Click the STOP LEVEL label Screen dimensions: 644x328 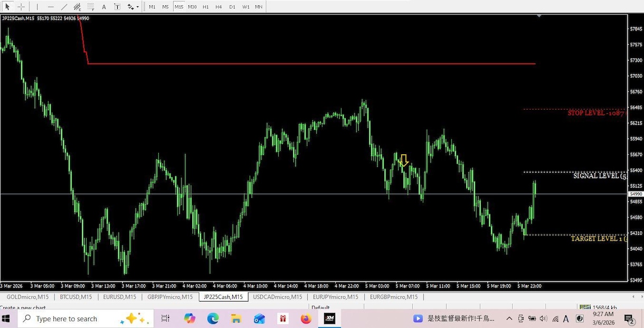[596, 113]
